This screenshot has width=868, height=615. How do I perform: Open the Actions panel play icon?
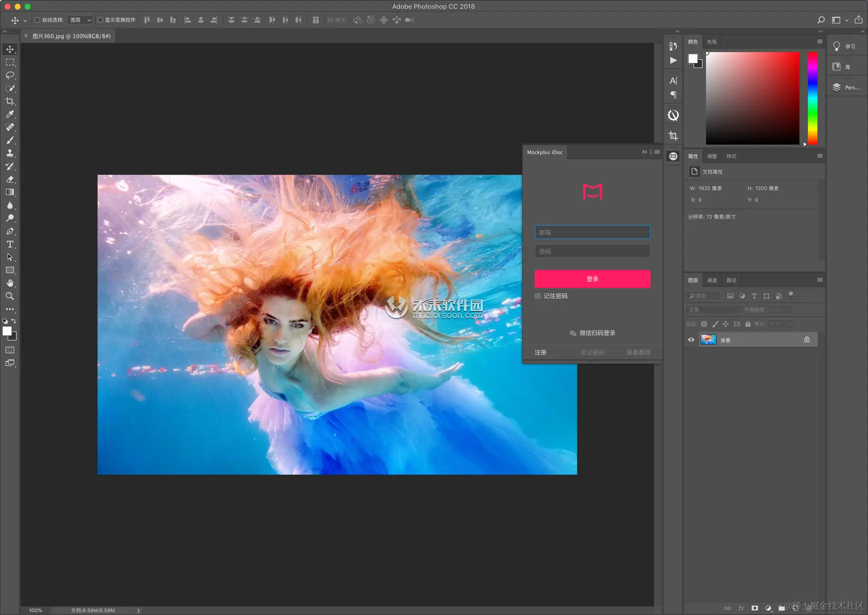[673, 60]
